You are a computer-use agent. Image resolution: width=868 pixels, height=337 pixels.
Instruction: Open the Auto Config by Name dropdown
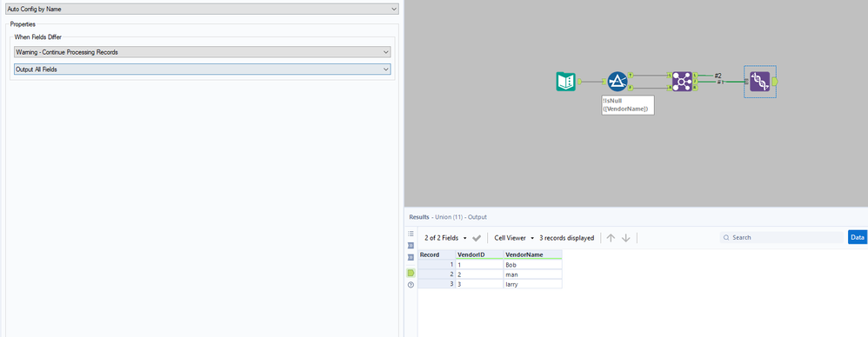202,9
